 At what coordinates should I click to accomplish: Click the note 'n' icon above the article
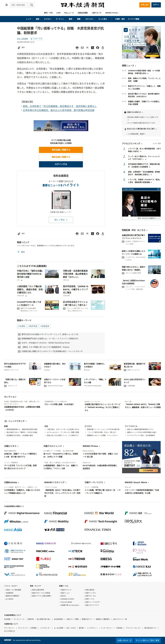click(87, 48)
